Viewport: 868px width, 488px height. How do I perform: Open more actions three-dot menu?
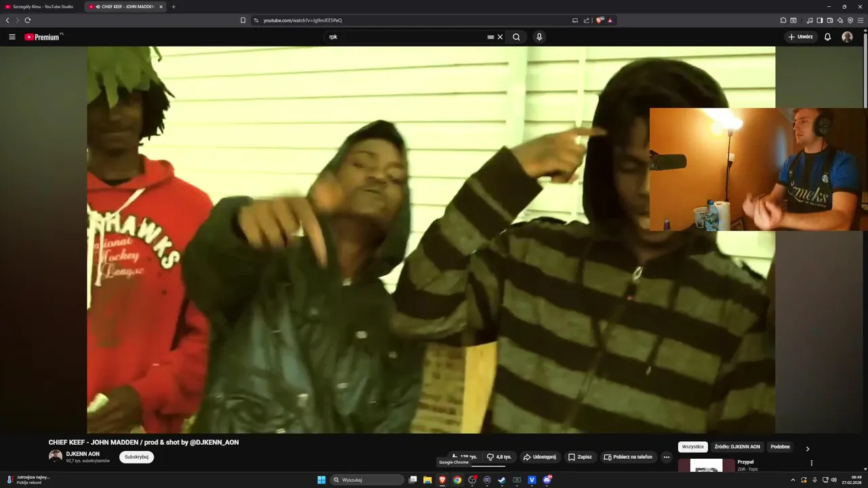(667, 457)
